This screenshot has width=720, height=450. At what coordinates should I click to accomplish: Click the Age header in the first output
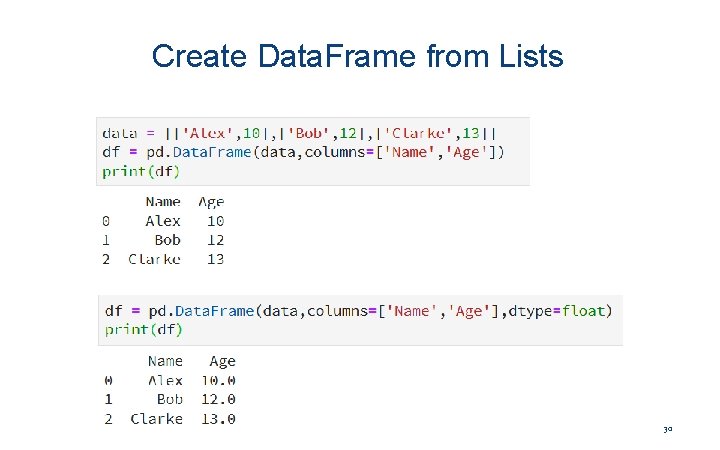(x=211, y=202)
